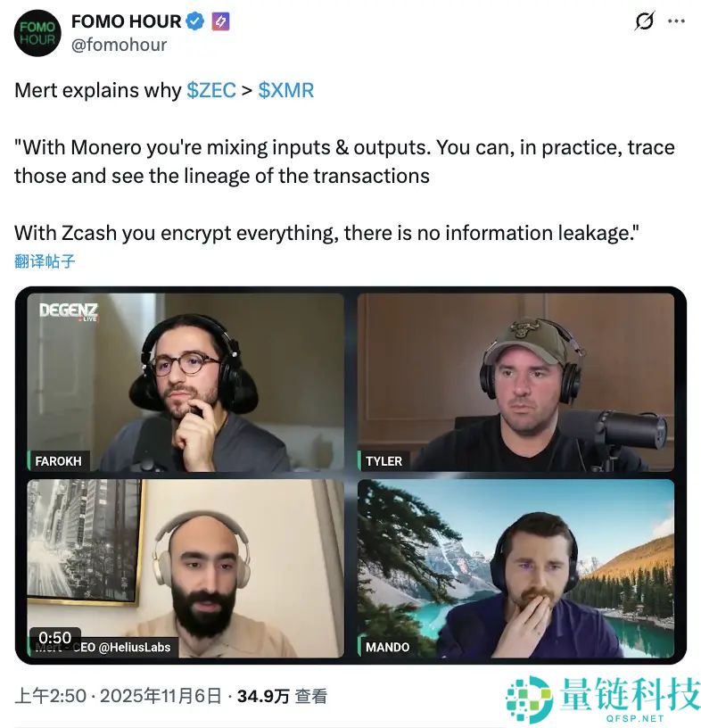Click the FOMO HOUR display name
Image resolution: width=701 pixels, height=728 pixels.
point(126,21)
